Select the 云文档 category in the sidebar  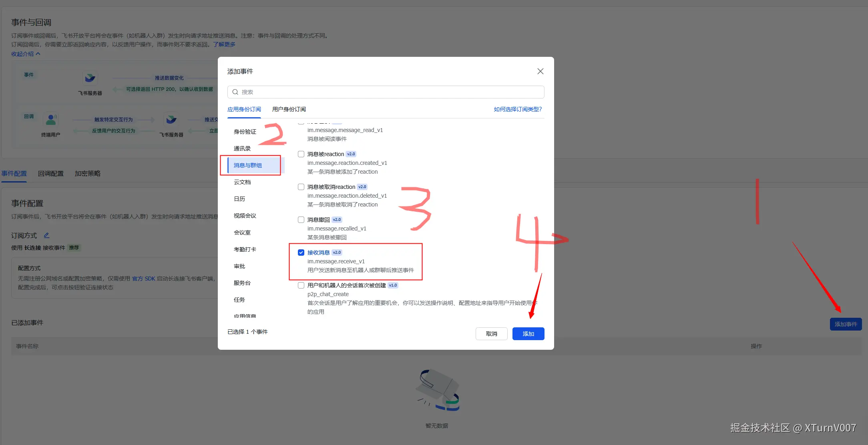[x=242, y=182]
